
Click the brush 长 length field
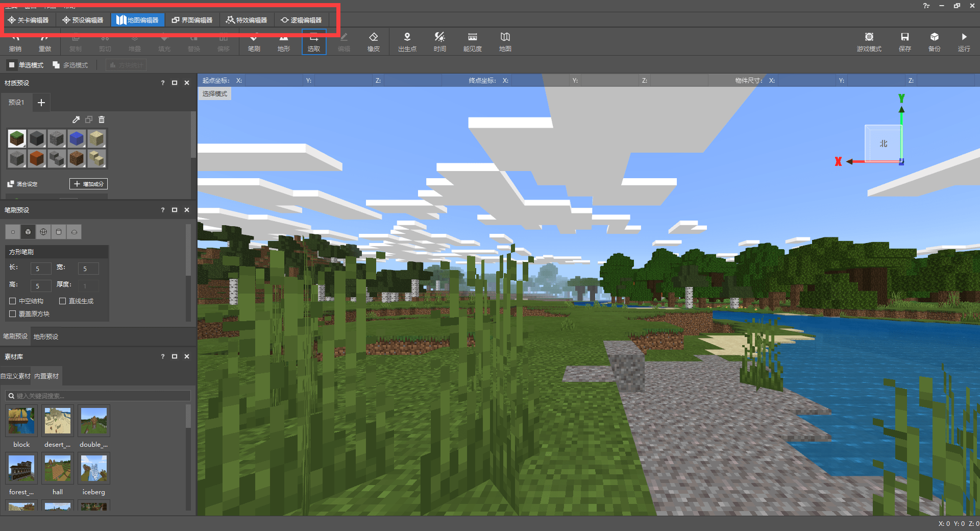tap(41, 269)
